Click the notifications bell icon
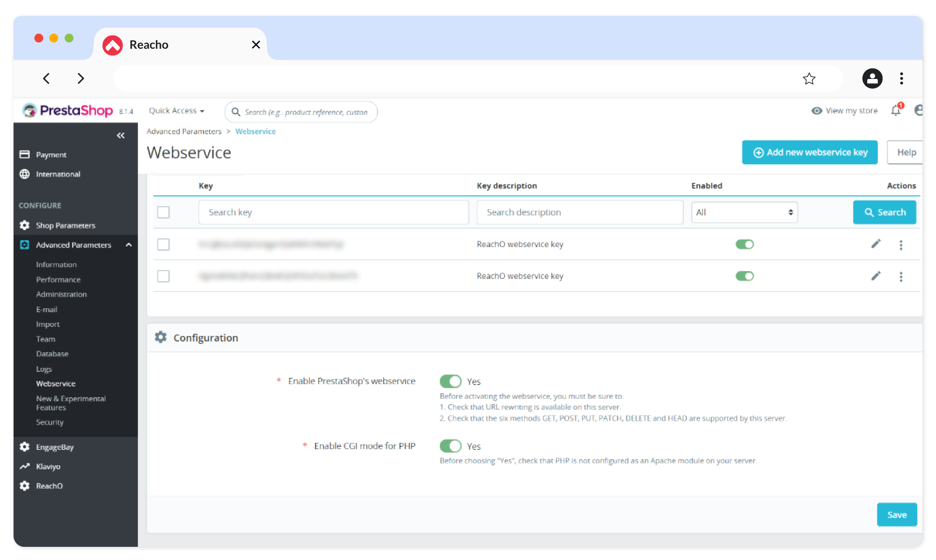The image size is (936, 560). (895, 111)
